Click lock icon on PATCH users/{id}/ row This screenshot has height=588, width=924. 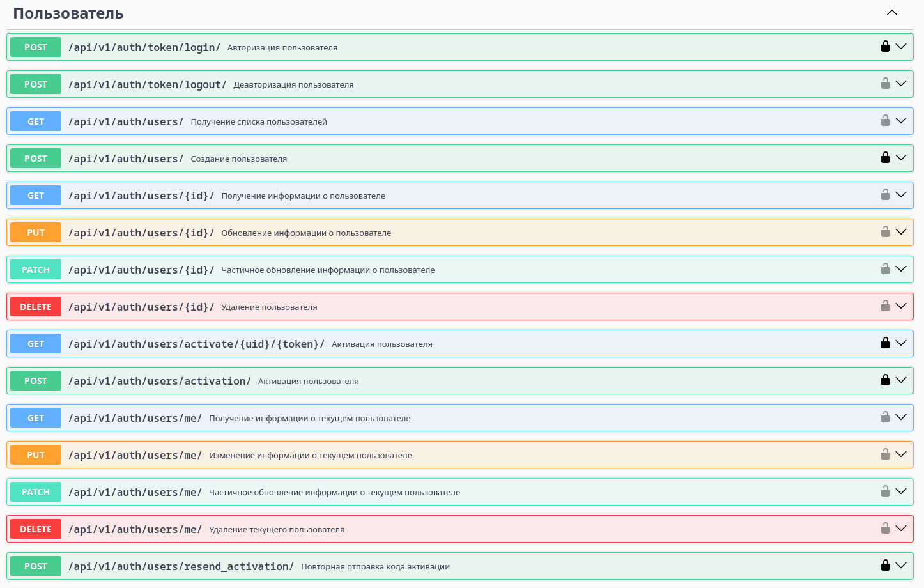click(x=886, y=268)
